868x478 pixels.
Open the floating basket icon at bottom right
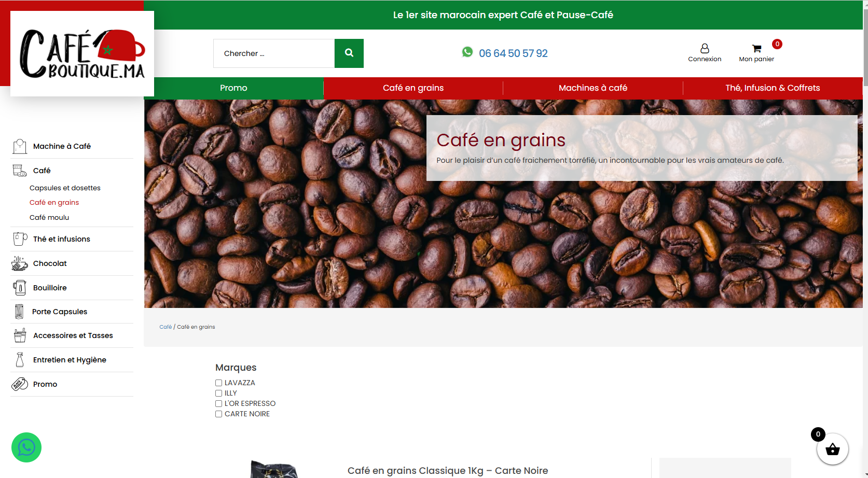pyautogui.click(x=832, y=449)
